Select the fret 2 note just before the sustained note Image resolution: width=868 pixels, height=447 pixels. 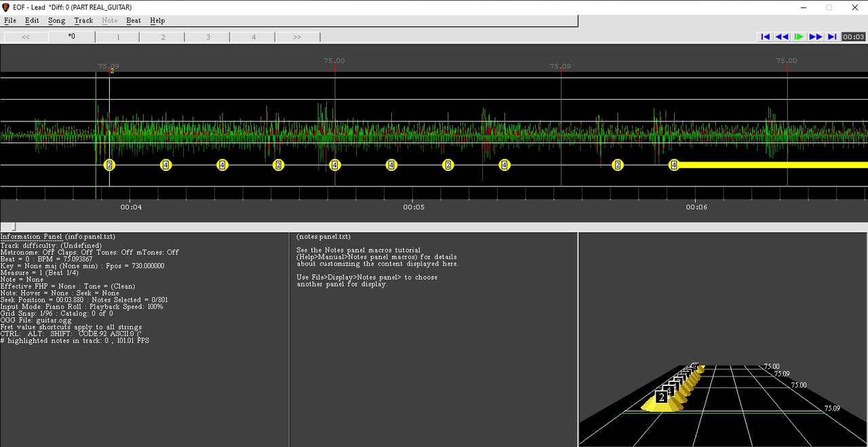click(617, 165)
